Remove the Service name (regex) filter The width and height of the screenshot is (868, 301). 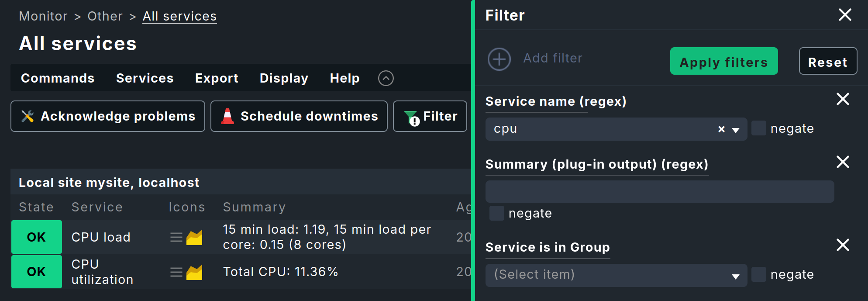[x=843, y=99]
